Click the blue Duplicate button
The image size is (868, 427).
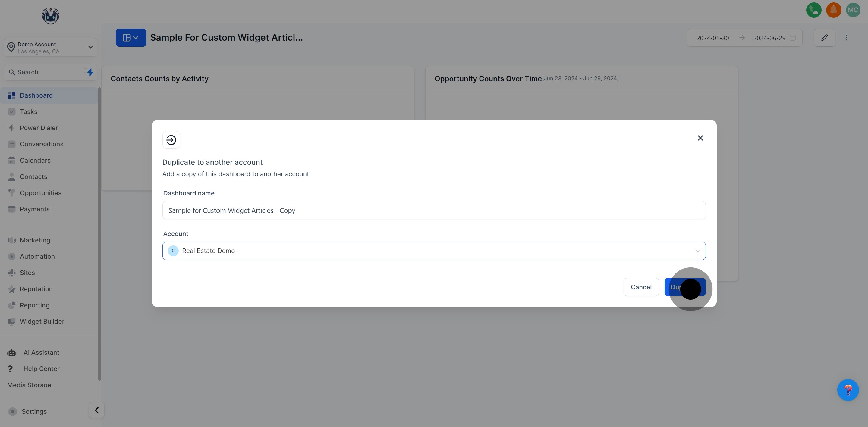click(685, 287)
